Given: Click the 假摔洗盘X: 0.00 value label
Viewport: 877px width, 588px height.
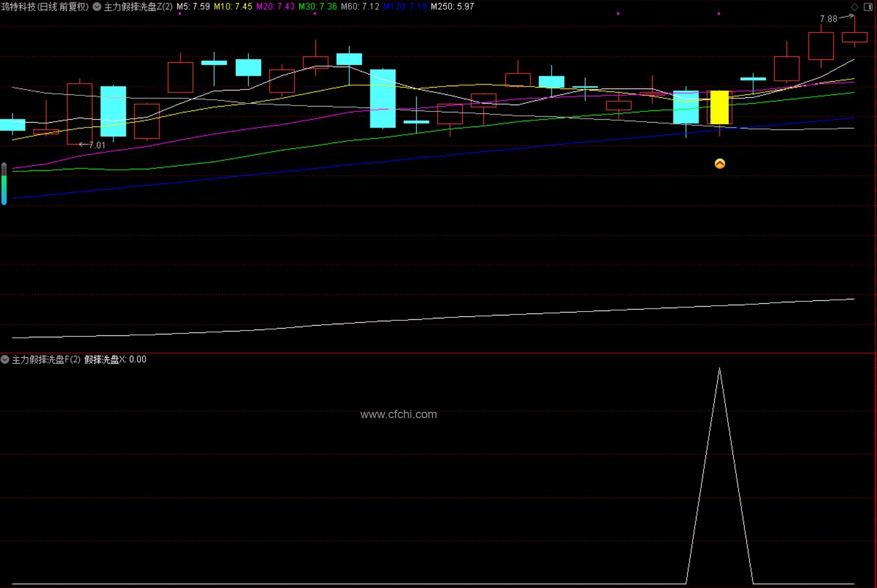Looking at the screenshot, I should click(x=115, y=360).
